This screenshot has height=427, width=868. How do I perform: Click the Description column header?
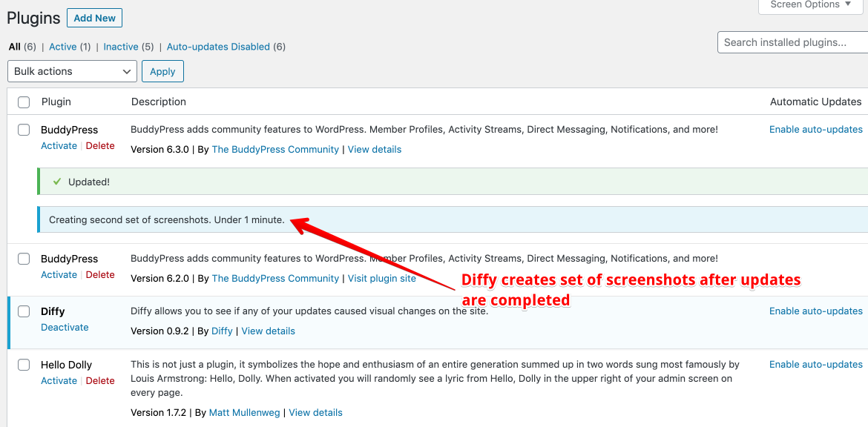point(158,102)
